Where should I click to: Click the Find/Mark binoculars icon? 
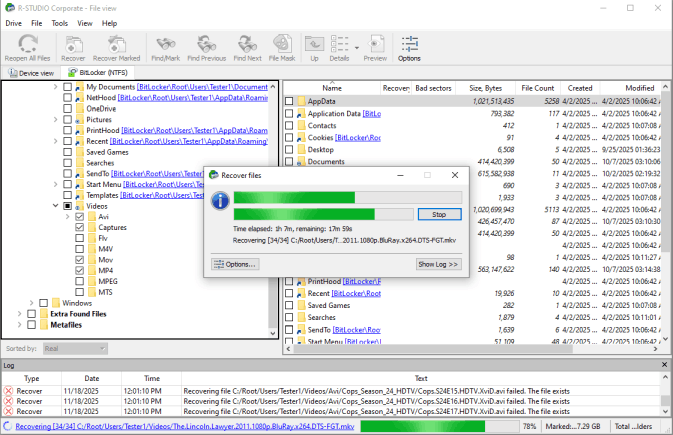click(165, 47)
